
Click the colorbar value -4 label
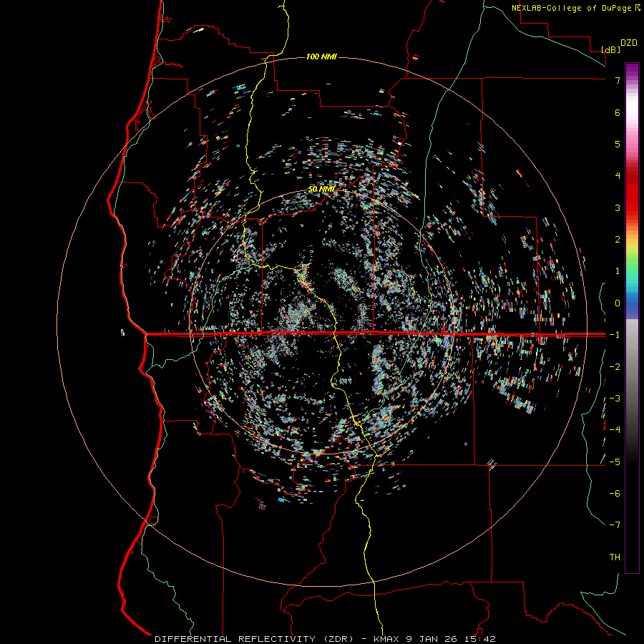pyautogui.click(x=615, y=430)
